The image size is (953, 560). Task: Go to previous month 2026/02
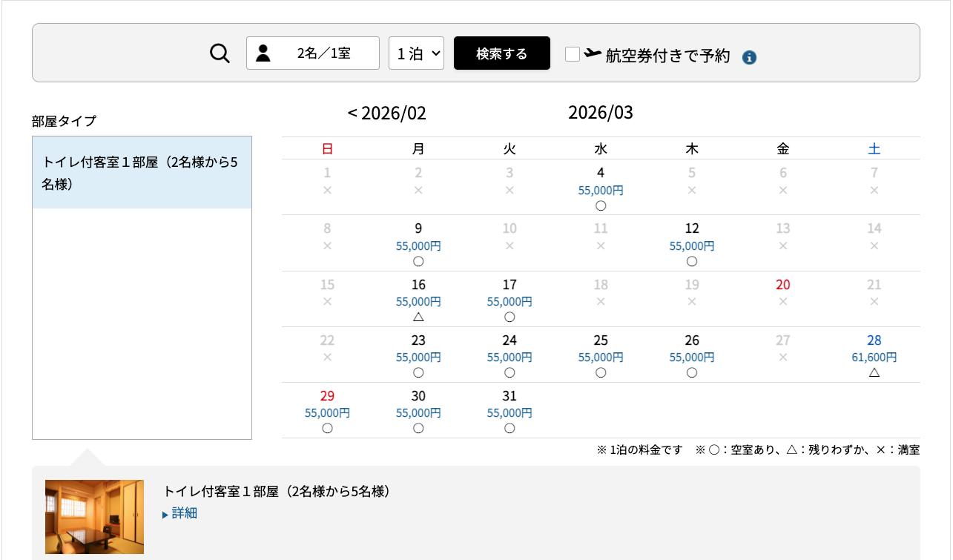(386, 113)
